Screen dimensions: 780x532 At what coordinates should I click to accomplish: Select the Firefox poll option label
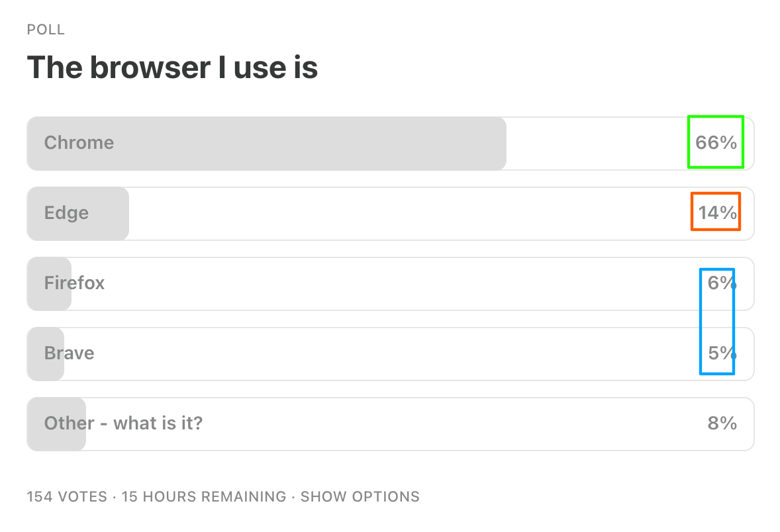click(x=74, y=283)
